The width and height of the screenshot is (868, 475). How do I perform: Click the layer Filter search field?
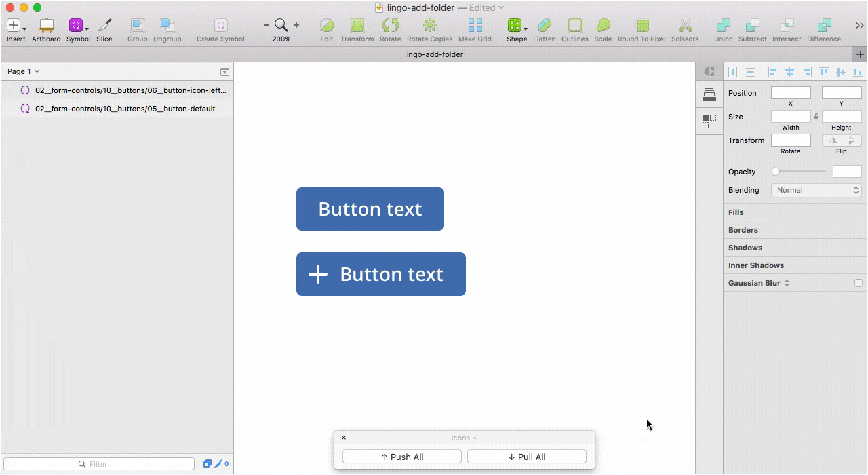pos(99,464)
